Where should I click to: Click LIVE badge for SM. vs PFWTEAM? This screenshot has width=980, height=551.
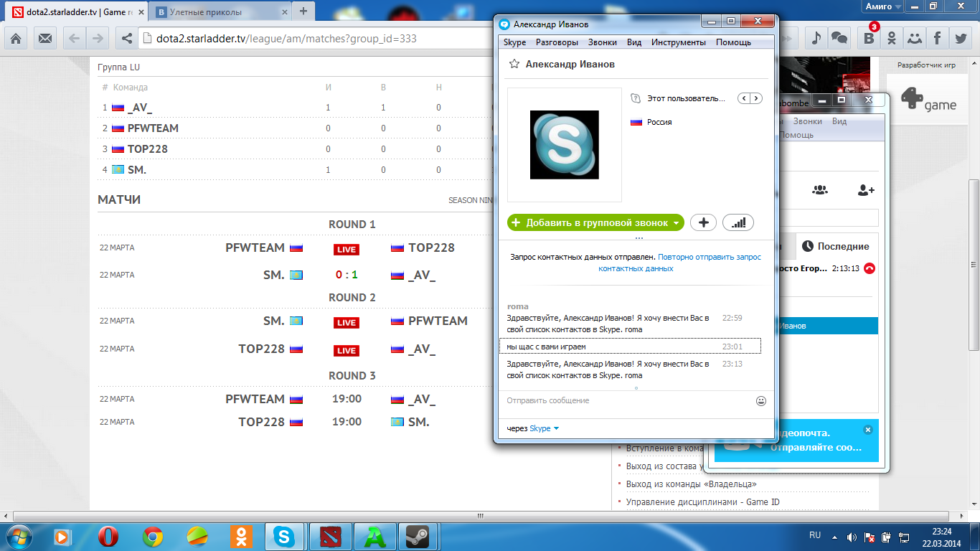pyautogui.click(x=347, y=322)
